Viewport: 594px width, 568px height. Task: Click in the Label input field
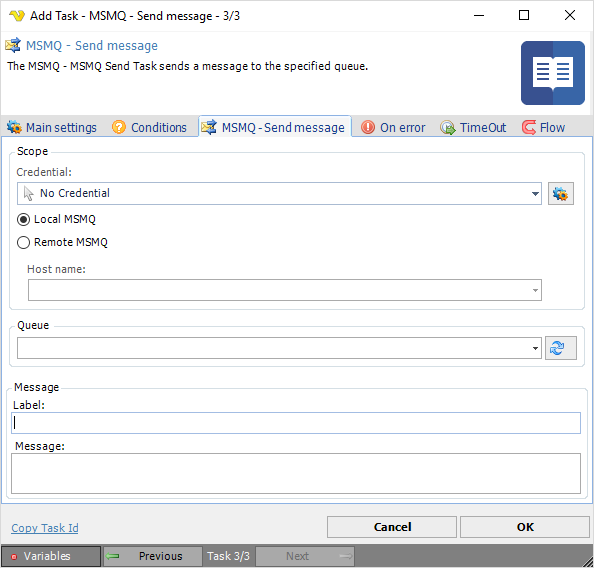coord(296,423)
